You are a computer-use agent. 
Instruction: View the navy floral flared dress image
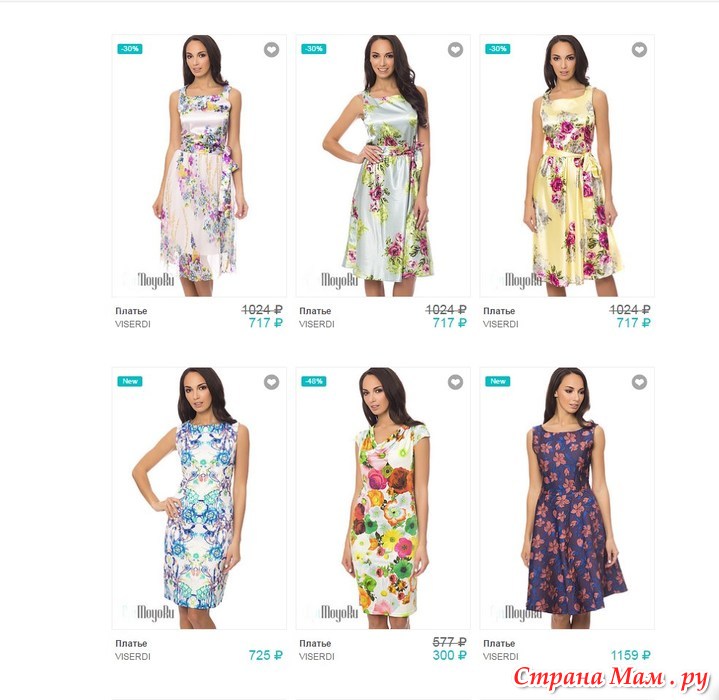(567, 498)
